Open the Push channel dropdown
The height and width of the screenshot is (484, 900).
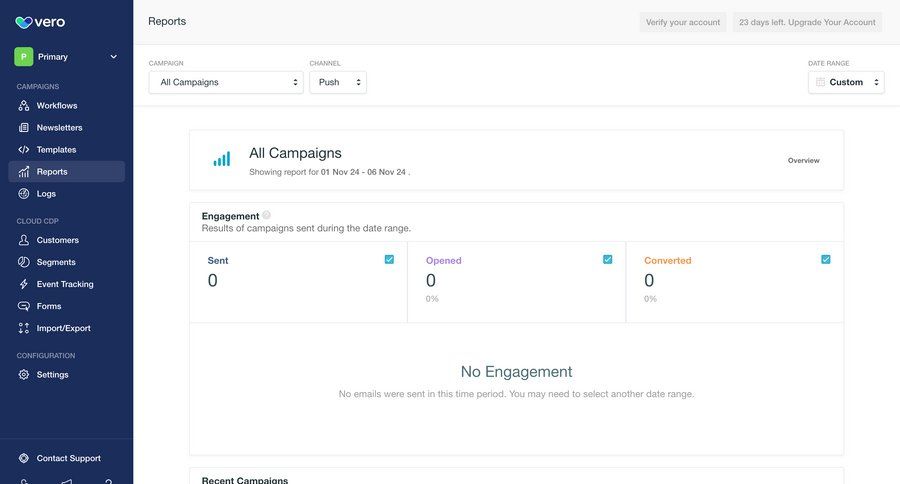tap(338, 82)
